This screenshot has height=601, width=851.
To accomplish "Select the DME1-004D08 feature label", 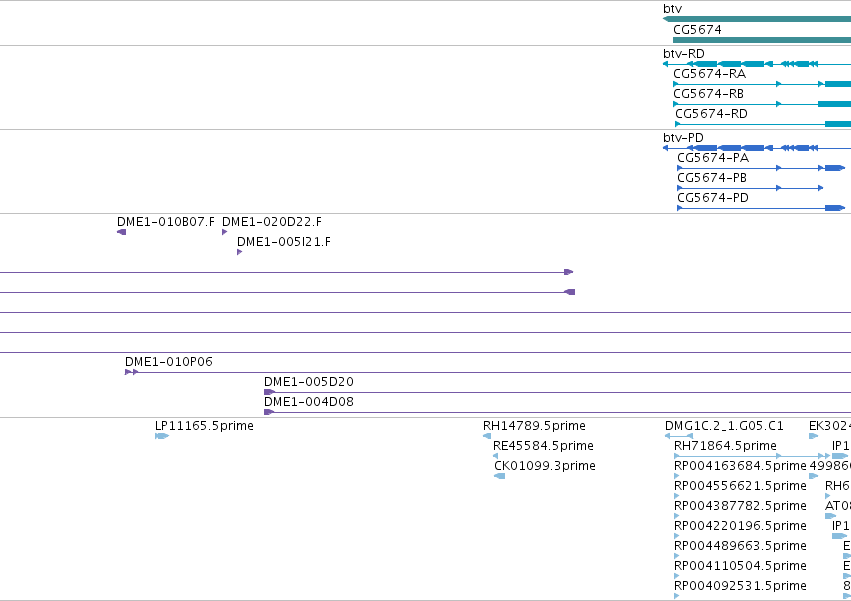I will pos(308,402).
